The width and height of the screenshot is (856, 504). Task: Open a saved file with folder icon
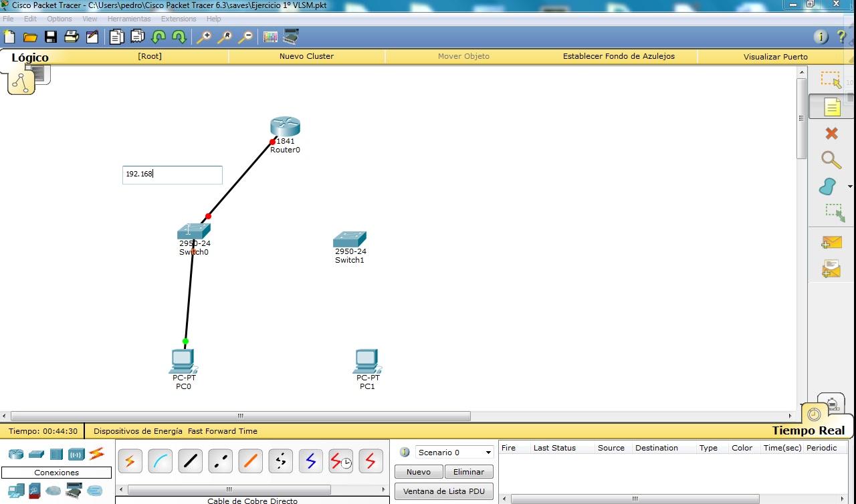pyautogui.click(x=30, y=37)
